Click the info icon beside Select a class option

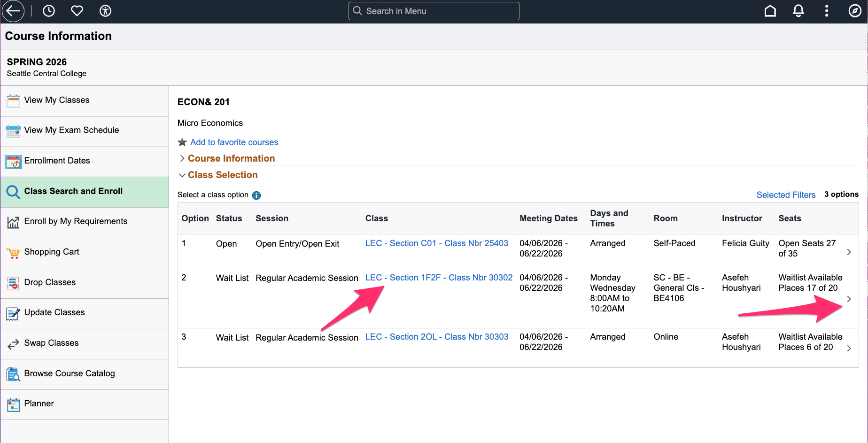[x=256, y=195]
